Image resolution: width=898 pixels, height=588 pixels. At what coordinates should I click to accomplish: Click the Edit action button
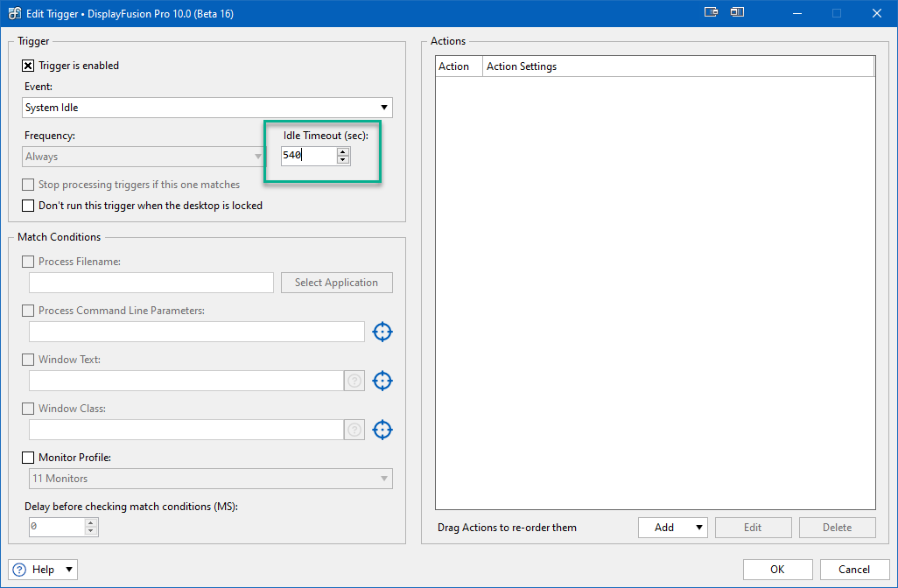[753, 528]
